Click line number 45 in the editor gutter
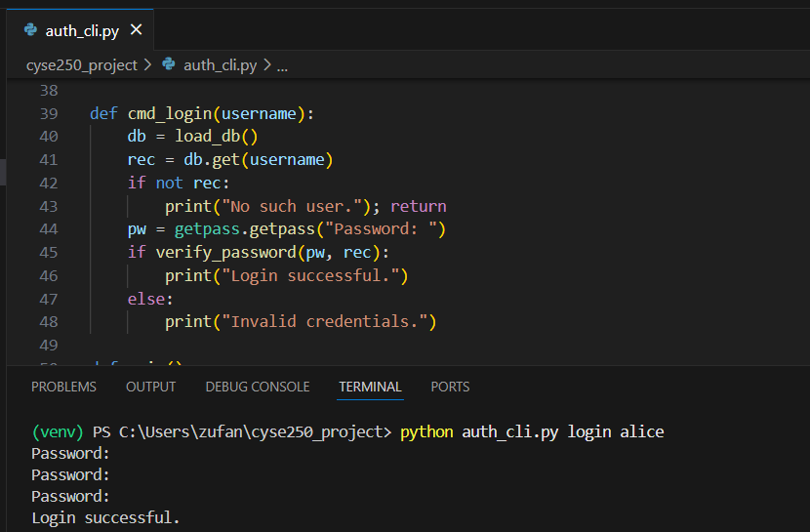 click(48, 252)
